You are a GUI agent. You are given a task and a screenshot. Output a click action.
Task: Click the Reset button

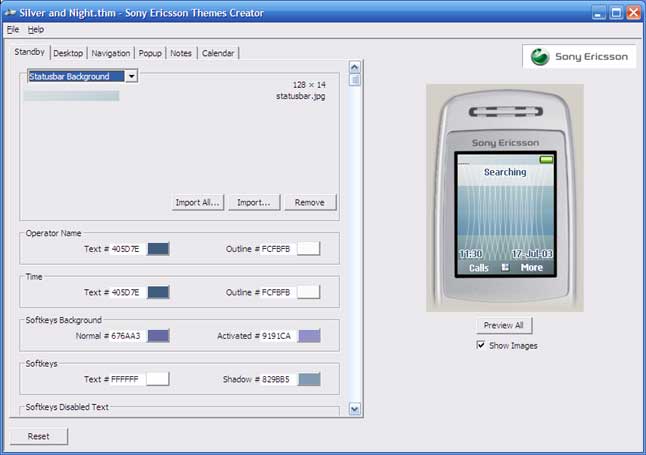(39, 436)
